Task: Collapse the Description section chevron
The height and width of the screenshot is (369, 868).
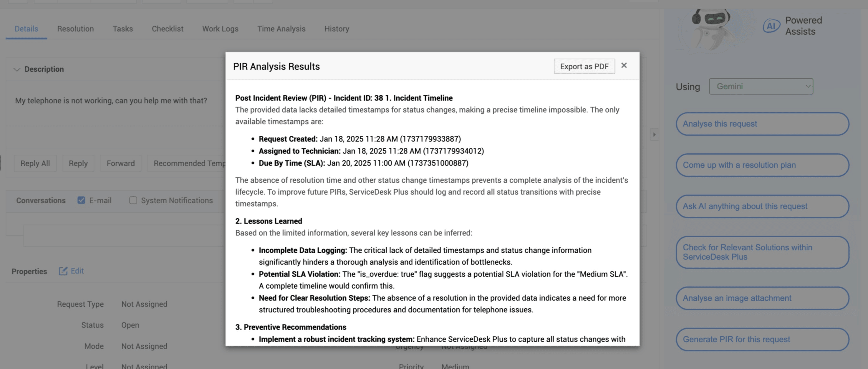Action: (16, 70)
